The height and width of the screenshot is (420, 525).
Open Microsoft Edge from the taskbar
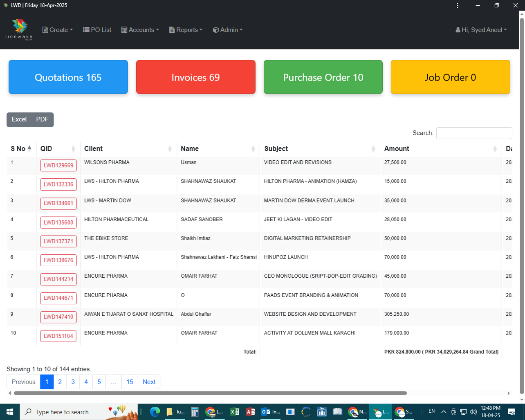pos(155,412)
